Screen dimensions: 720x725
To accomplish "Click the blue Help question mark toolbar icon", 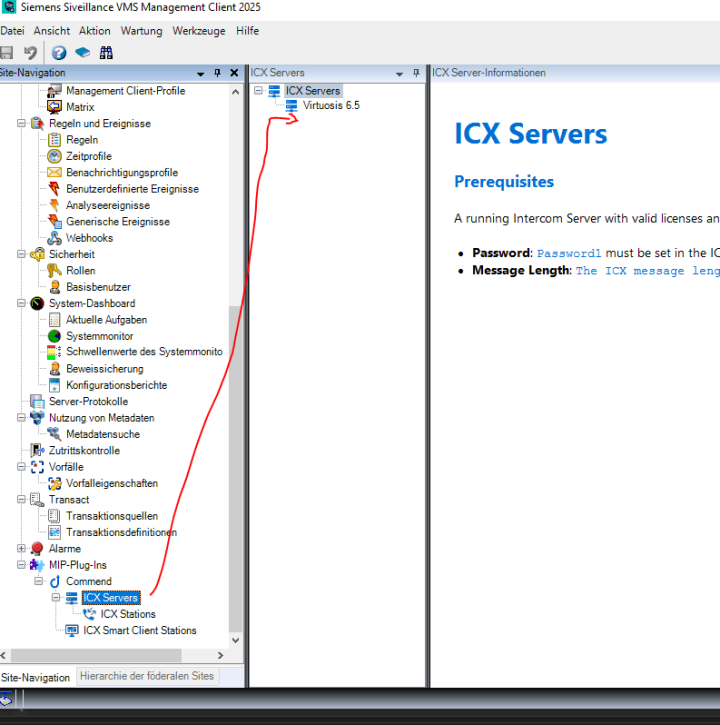I will point(59,53).
